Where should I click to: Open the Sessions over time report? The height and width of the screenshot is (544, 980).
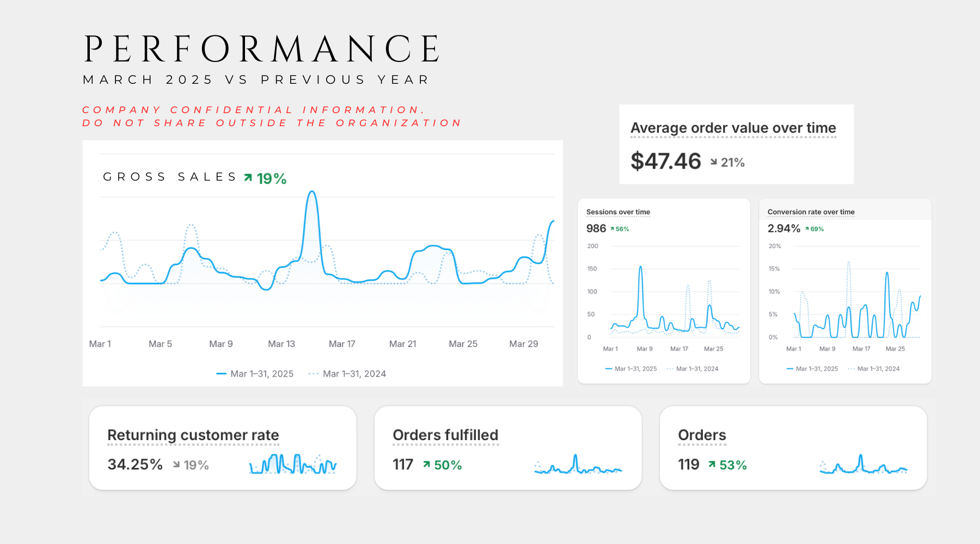coord(618,212)
